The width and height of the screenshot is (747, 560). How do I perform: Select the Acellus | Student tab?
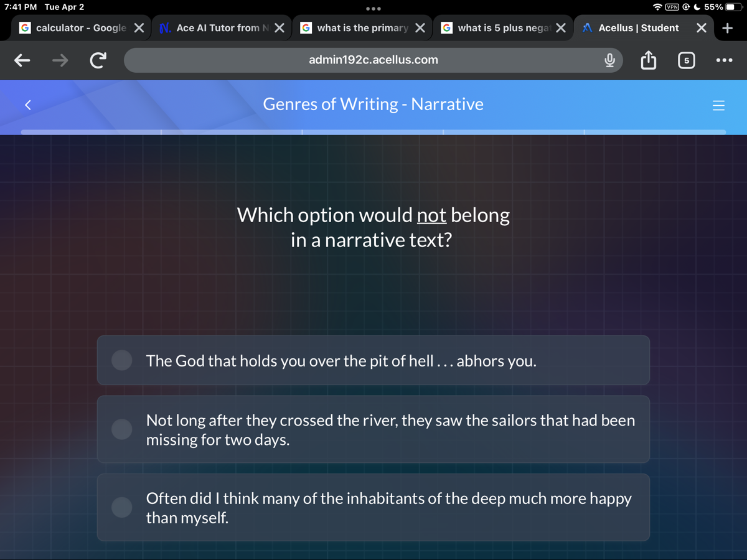click(644, 28)
